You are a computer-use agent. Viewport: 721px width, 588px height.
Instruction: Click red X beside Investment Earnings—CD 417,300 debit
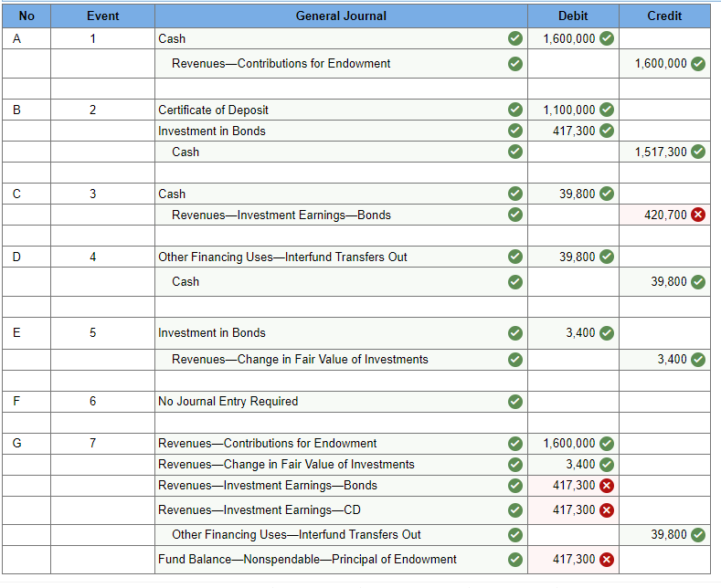coord(607,510)
